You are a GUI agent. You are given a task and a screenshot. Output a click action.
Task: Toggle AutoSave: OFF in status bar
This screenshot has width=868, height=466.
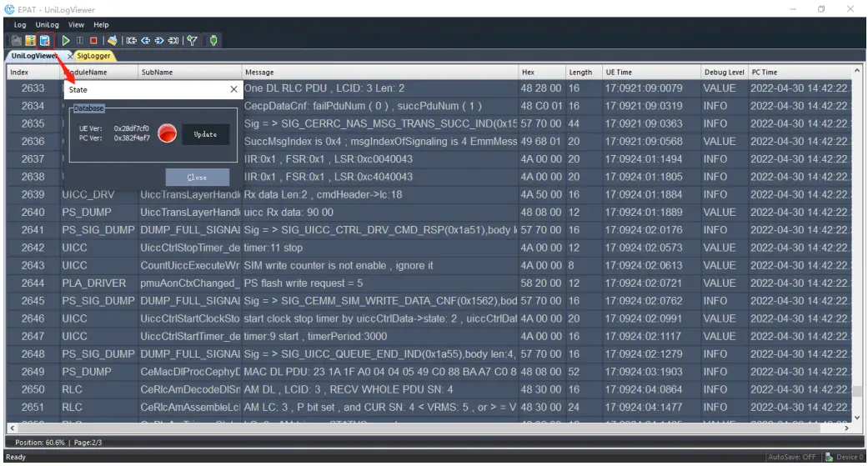[791, 457]
